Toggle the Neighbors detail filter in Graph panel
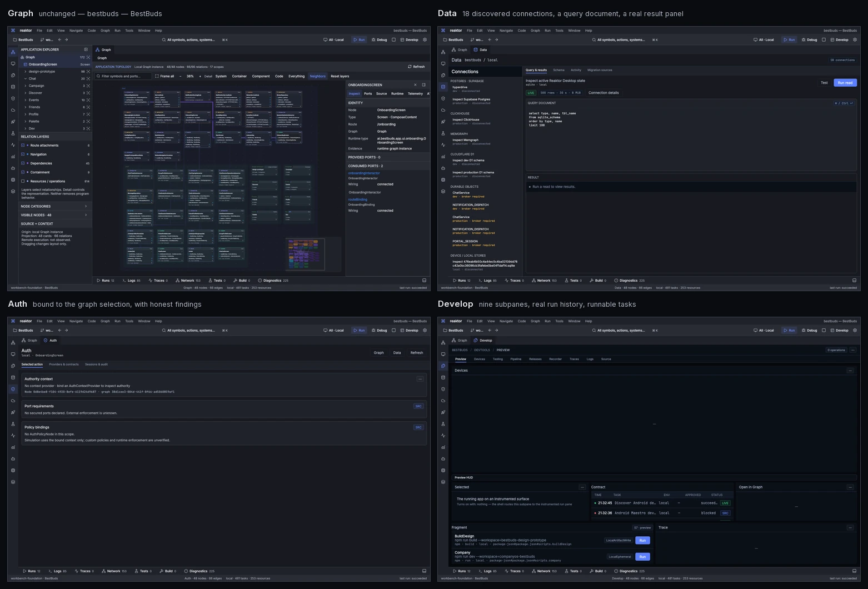The width and height of the screenshot is (868, 589). click(318, 76)
